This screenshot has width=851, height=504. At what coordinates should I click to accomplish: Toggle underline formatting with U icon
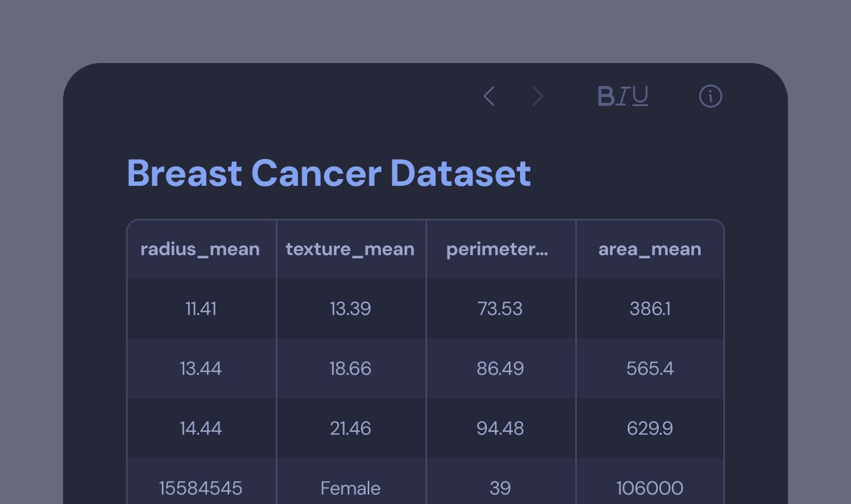(640, 97)
